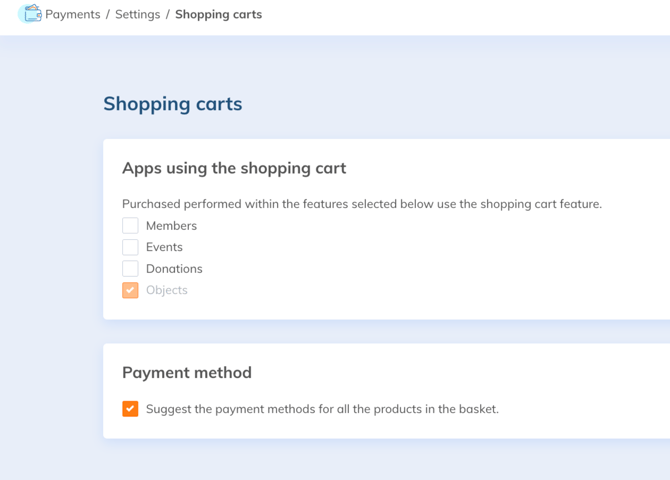
Task: Click the Members label text
Action: 171,226
